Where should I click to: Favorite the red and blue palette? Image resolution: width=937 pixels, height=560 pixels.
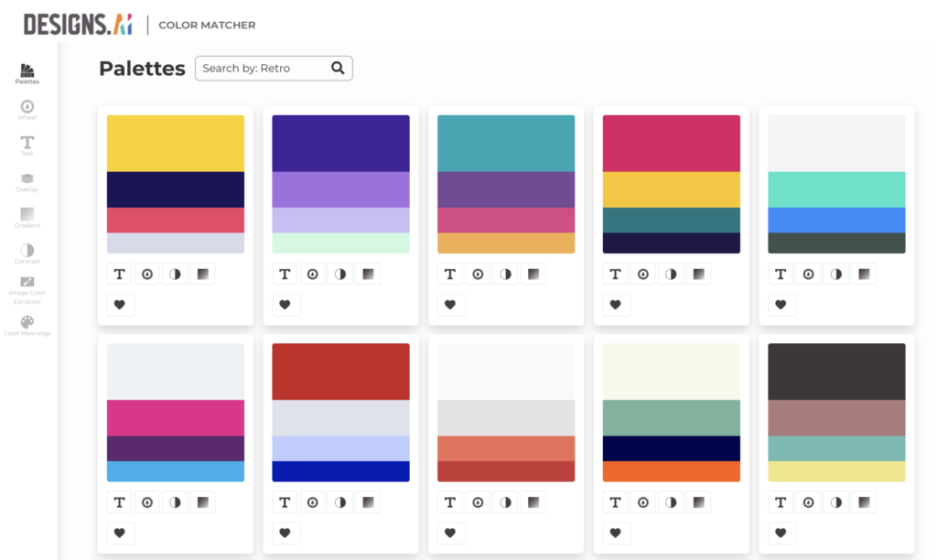(285, 533)
